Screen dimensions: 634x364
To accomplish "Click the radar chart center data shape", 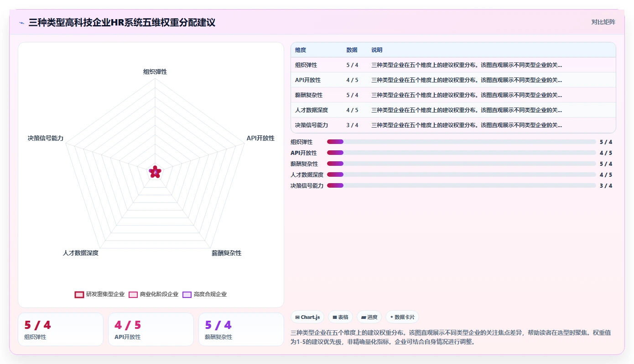I will coord(155,172).
